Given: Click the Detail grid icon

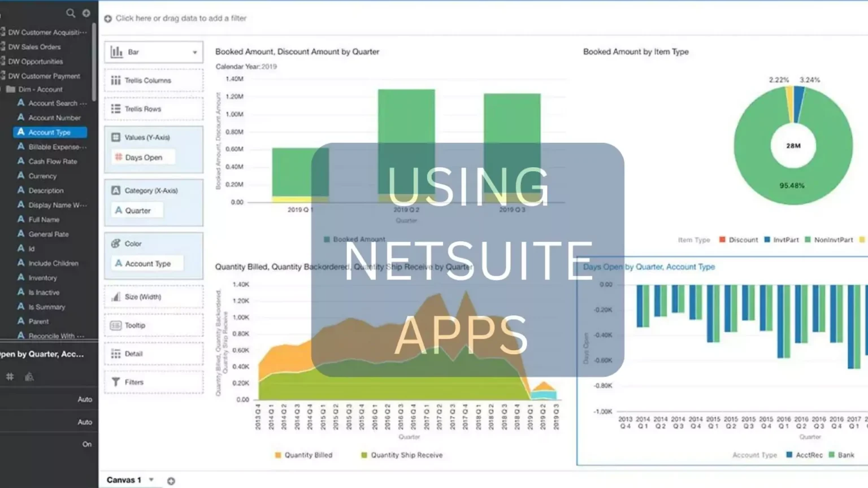Looking at the screenshot, I should (116, 354).
